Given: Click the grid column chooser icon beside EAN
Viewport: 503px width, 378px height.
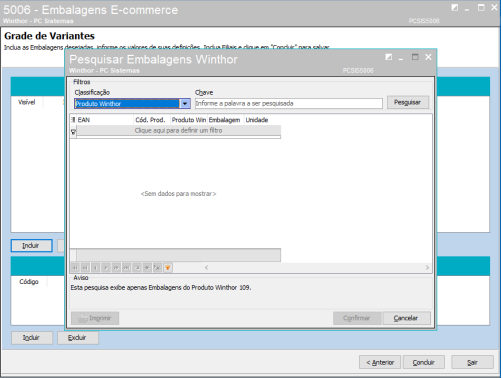Looking at the screenshot, I should click(x=73, y=120).
